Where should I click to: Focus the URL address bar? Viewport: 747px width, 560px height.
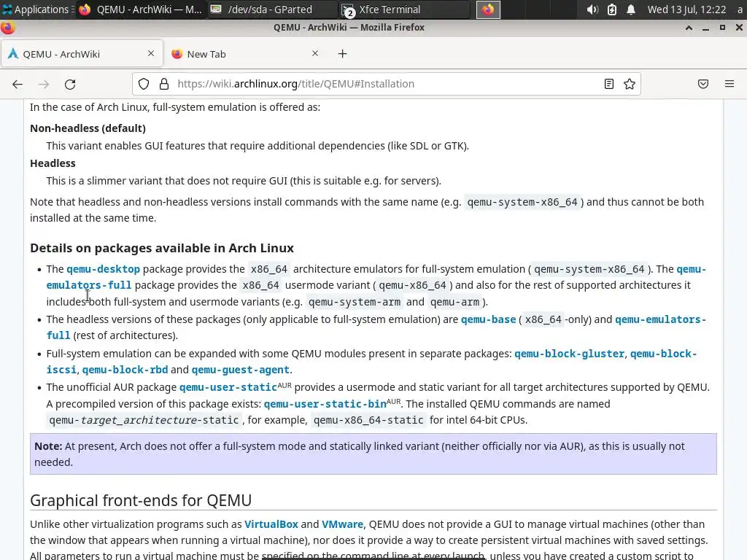[386, 85]
